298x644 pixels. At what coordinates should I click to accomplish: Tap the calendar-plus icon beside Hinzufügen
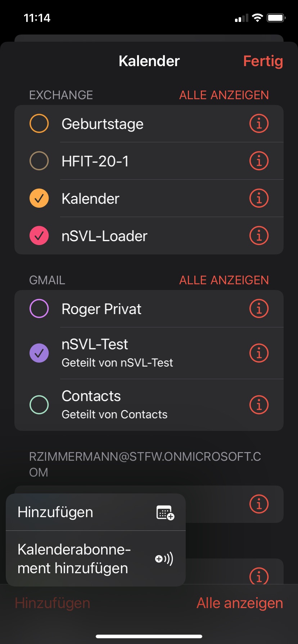(x=165, y=512)
